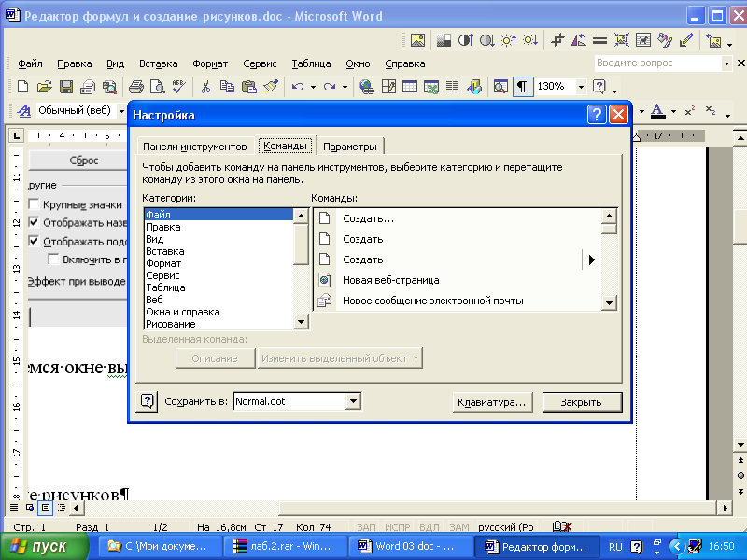Click the More Brightness icon
The height and width of the screenshot is (560, 747).
(x=508, y=40)
